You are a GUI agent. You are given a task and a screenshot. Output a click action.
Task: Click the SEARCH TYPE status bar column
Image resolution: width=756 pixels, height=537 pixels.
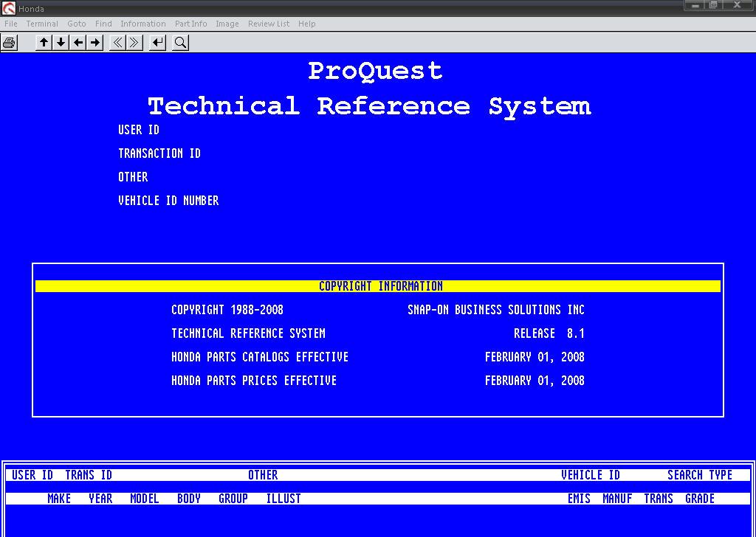coord(700,475)
